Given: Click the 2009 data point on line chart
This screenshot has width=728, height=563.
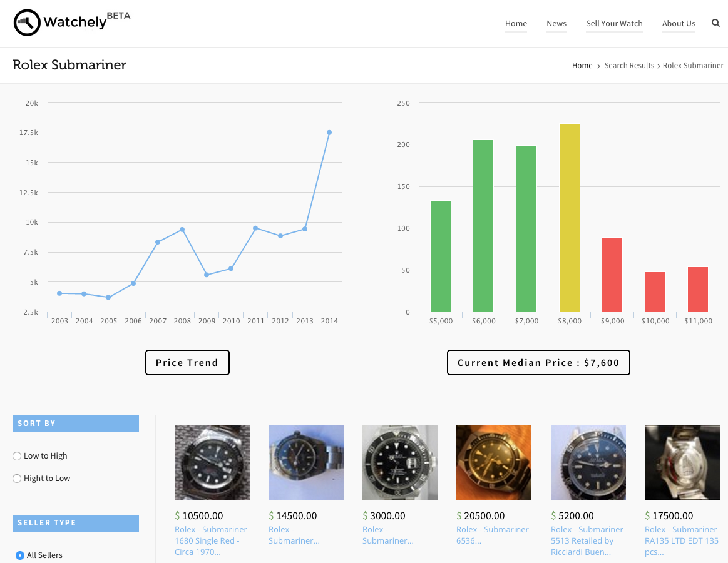Looking at the screenshot, I should click(x=207, y=275).
